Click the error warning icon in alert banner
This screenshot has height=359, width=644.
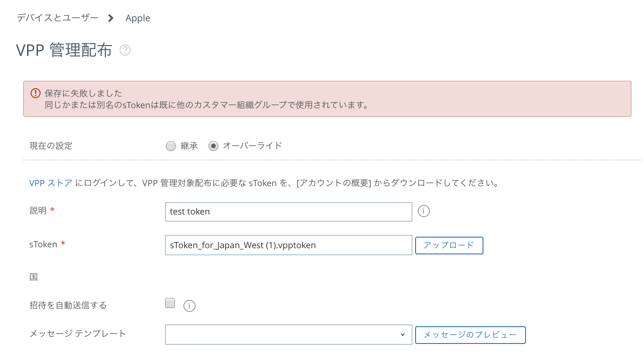35,93
